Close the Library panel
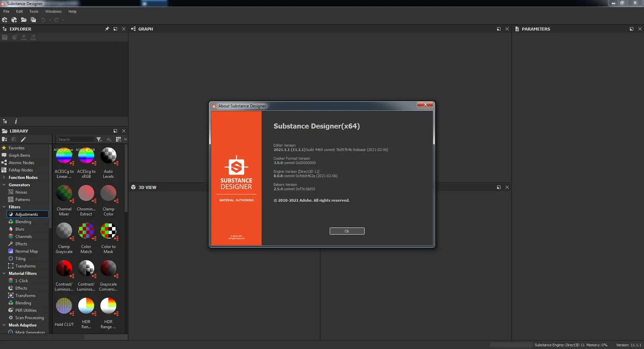The width and height of the screenshot is (644, 349). point(124,131)
